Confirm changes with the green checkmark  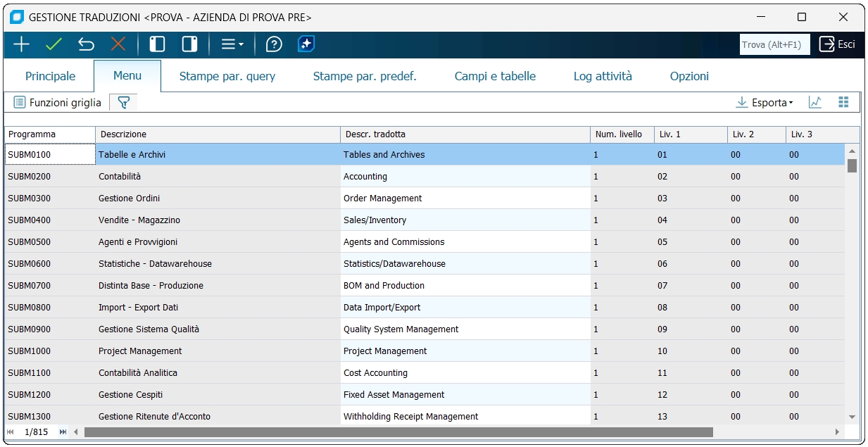[54, 44]
